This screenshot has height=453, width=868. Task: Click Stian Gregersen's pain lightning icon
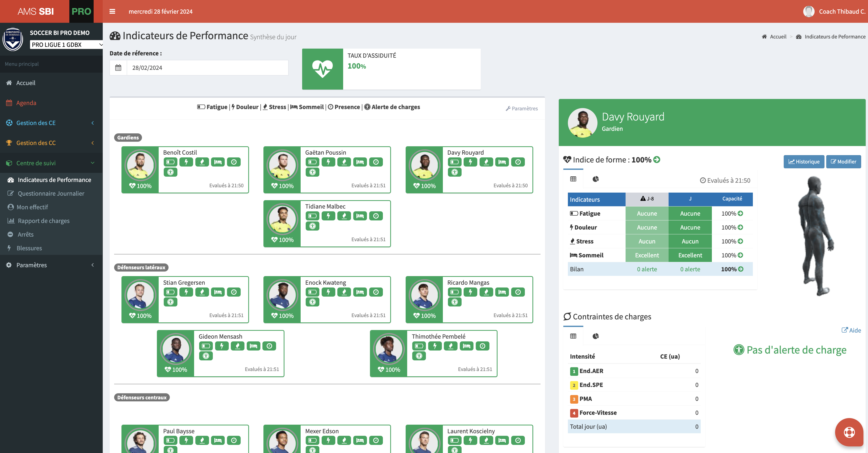[186, 292]
